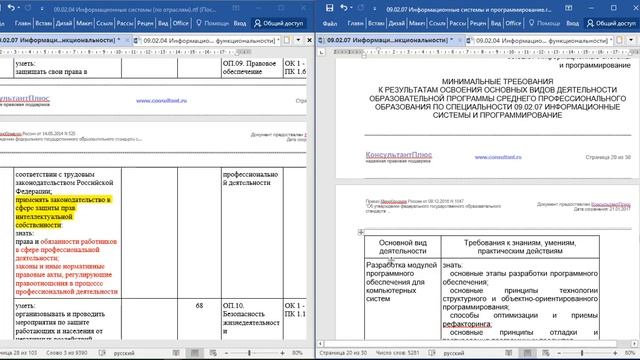Click the new document tab icon, right window

click(x=620, y=40)
